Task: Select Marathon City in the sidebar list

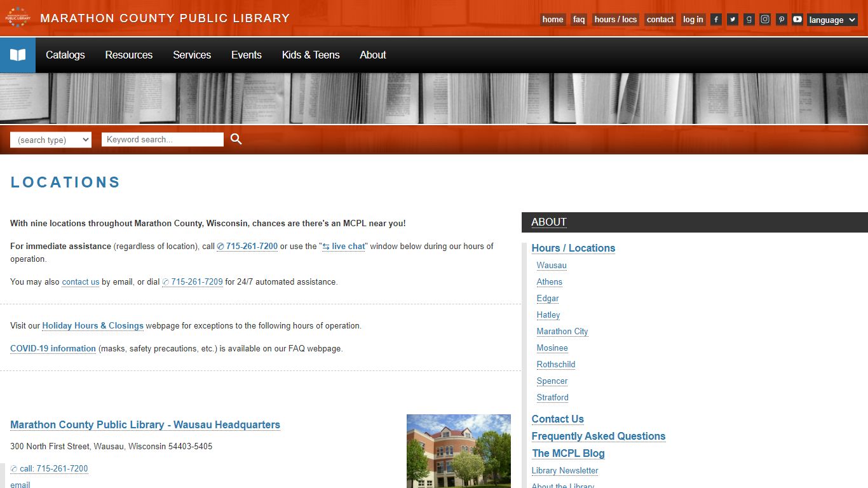Action: (x=562, y=332)
